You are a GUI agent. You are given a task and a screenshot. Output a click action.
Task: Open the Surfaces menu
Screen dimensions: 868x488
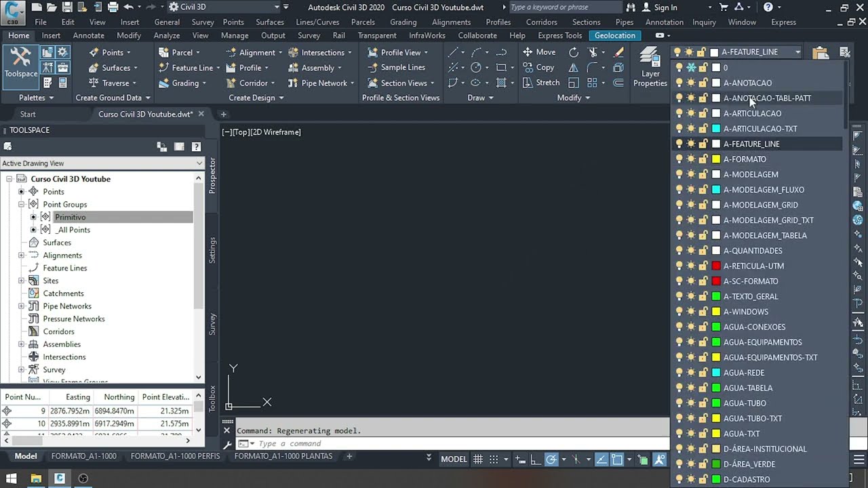click(270, 22)
